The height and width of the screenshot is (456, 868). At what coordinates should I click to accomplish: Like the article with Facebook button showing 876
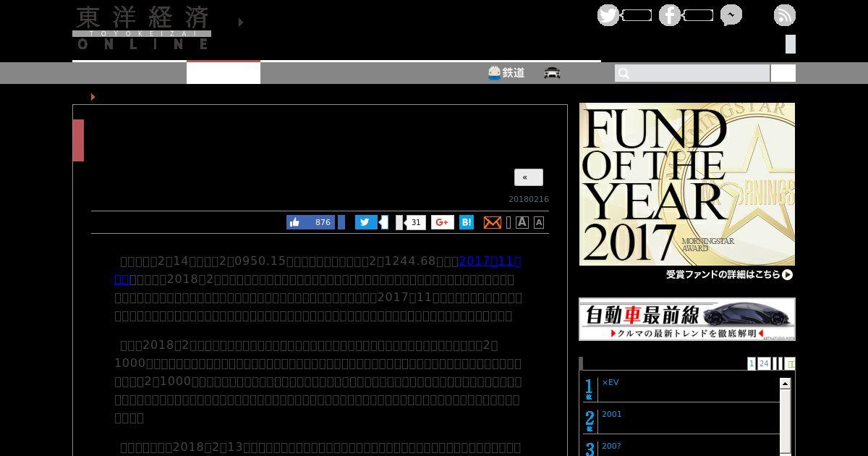pyautogui.click(x=310, y=222)
